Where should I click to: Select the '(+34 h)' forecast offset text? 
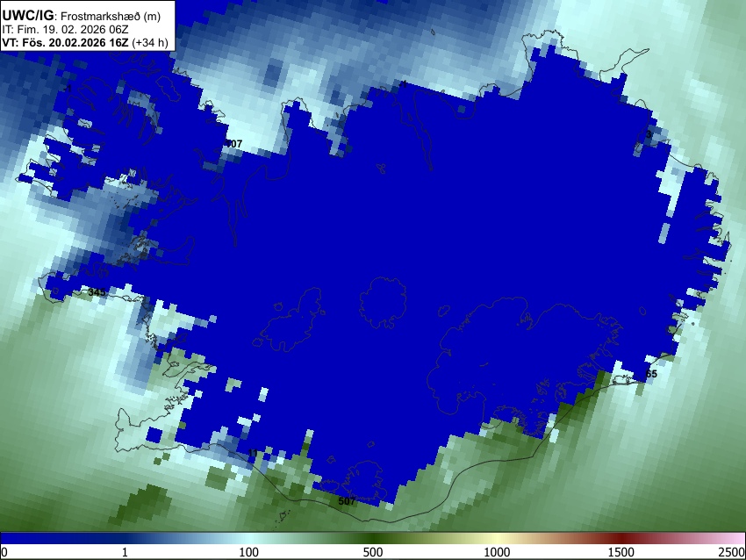[x=149, y=43]
